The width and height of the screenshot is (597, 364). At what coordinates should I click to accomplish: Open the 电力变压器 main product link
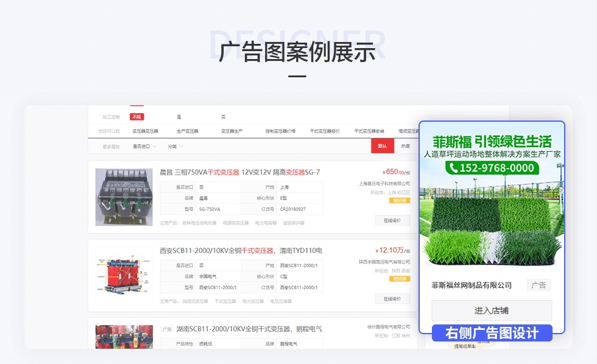point(253,301)
